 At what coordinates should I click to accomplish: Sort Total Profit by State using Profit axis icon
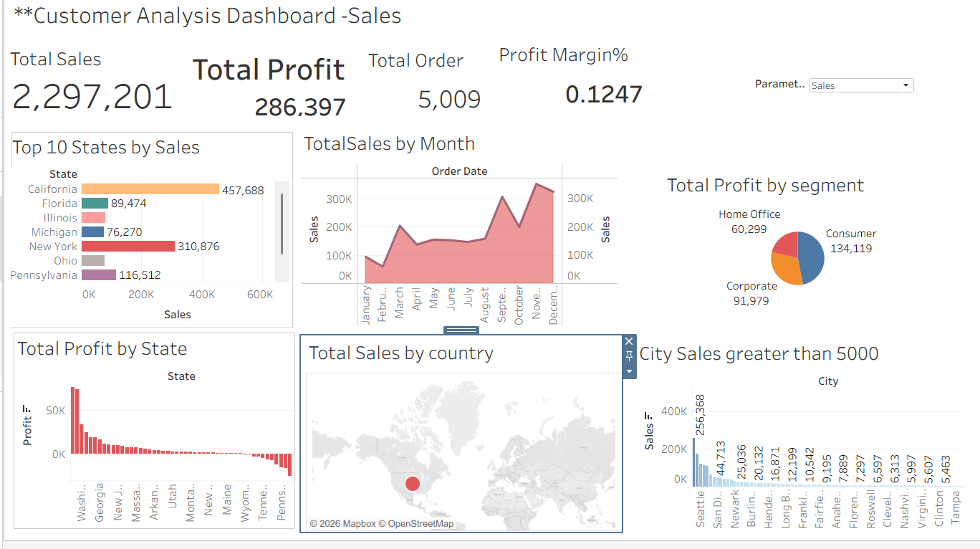point(27,409)
